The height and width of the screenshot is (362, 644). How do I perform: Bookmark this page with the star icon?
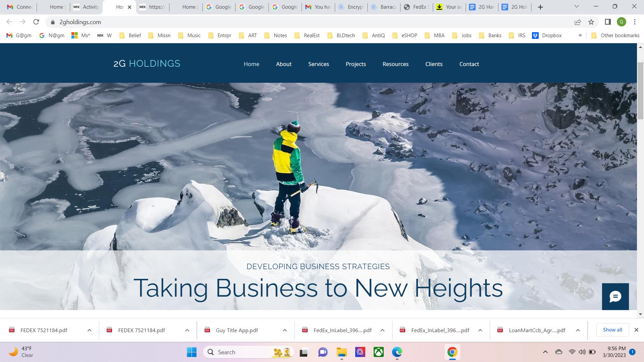tap(591, 22)
